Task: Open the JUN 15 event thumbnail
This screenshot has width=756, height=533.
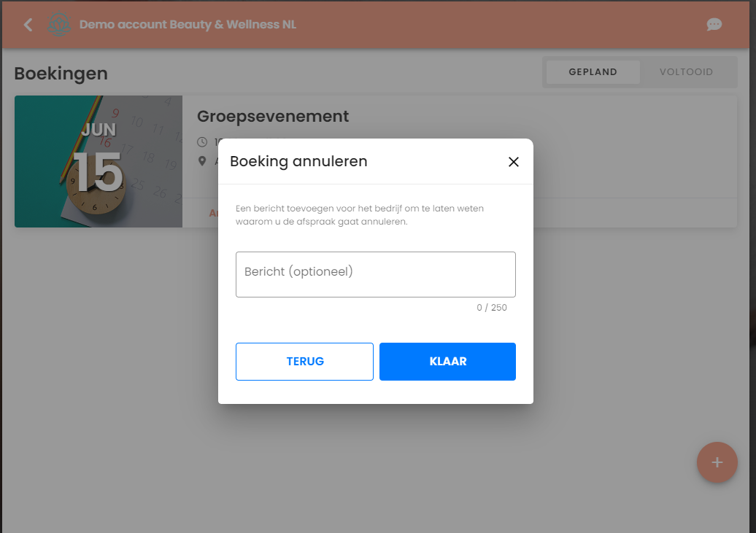Action: (99, 161)
